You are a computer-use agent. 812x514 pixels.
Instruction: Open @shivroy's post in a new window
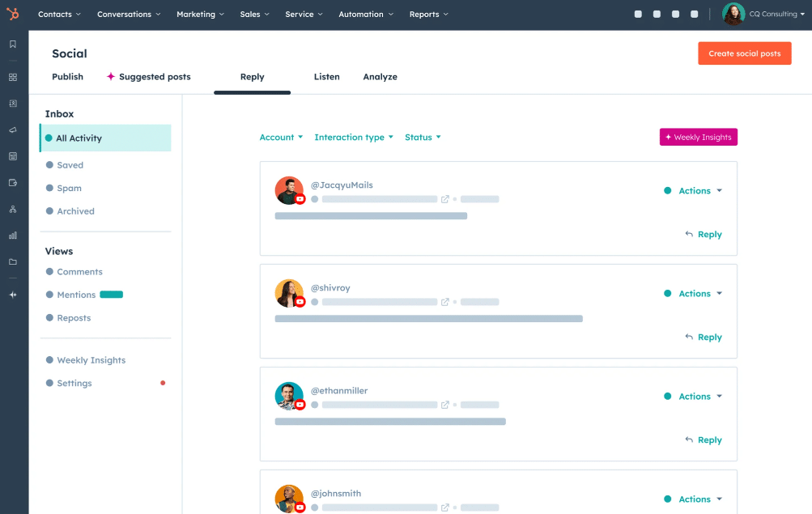coord(444,301)
